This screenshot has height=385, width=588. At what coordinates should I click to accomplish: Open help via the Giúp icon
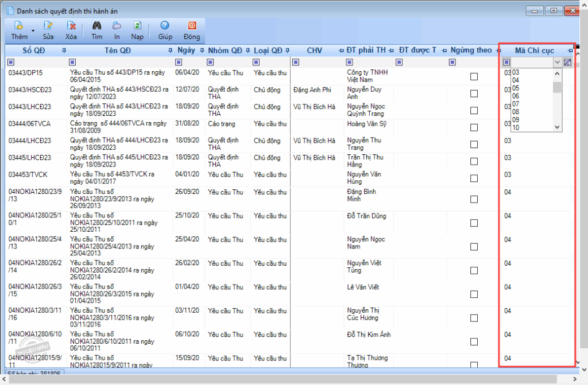[165, 26]
